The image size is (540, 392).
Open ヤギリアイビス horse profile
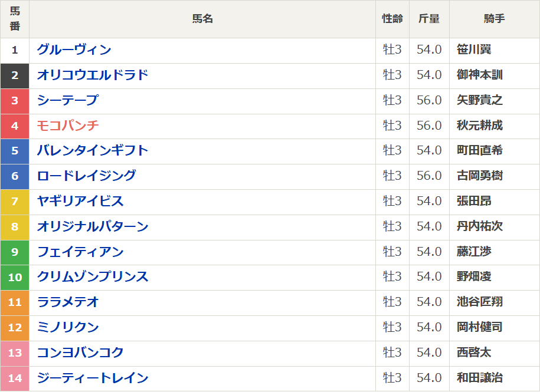(x=80, y=201)
